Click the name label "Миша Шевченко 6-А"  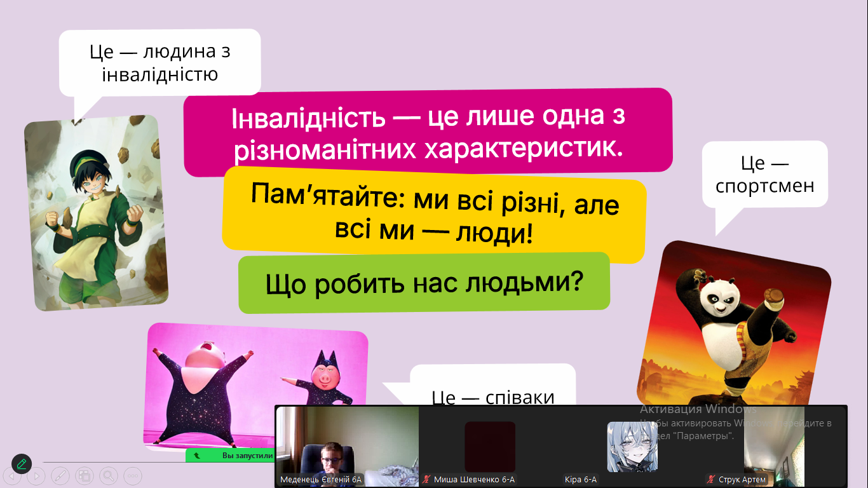474,480
